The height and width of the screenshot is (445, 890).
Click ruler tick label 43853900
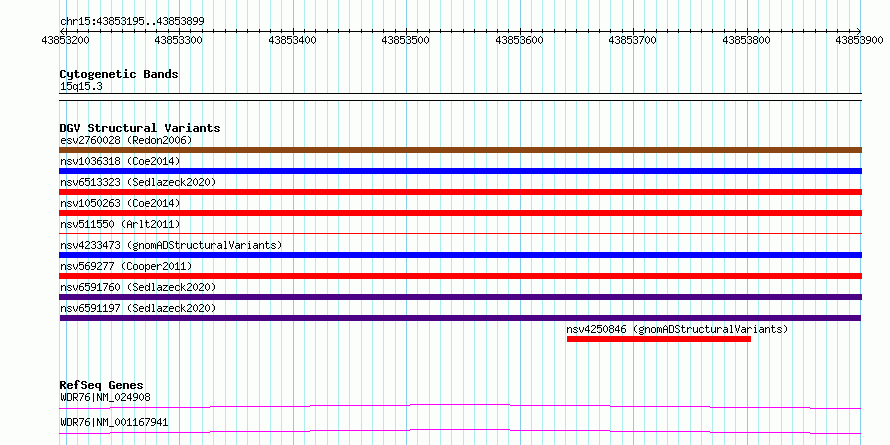coord(860,40)
